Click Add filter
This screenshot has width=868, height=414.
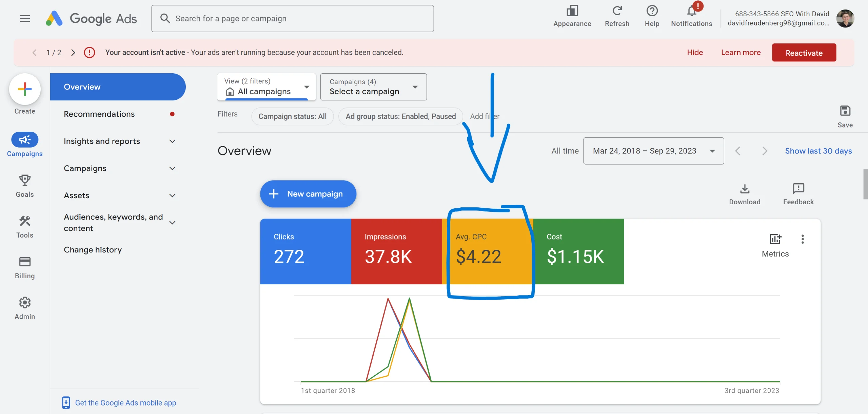(x=485, y=116)
